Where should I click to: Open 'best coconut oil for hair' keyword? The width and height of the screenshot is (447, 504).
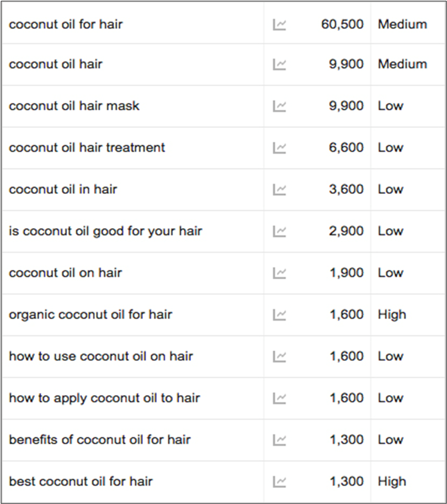pyautogui.click(x=81, y=481)
